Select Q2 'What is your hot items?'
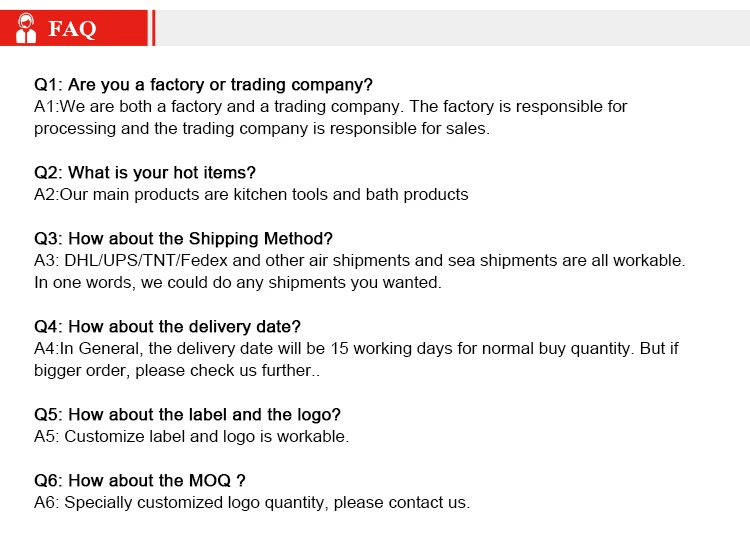The width and height of the screenshot is (750, 548). (x=145, y=172)
